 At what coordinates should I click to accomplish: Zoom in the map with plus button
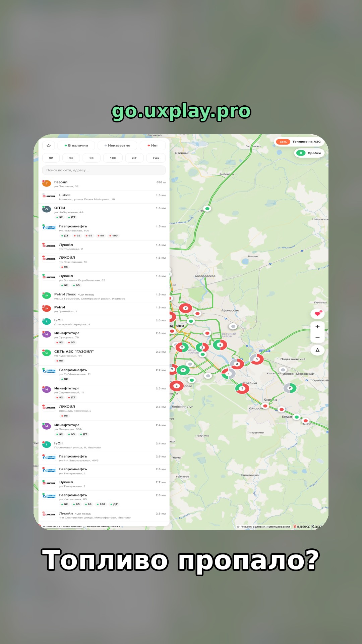(x=317, y=327)
